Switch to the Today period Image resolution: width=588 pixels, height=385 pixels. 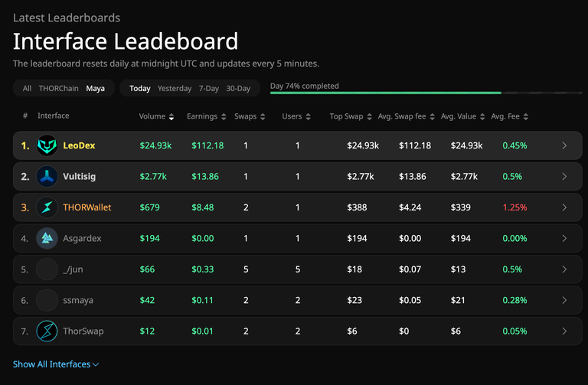click(140, 89)
